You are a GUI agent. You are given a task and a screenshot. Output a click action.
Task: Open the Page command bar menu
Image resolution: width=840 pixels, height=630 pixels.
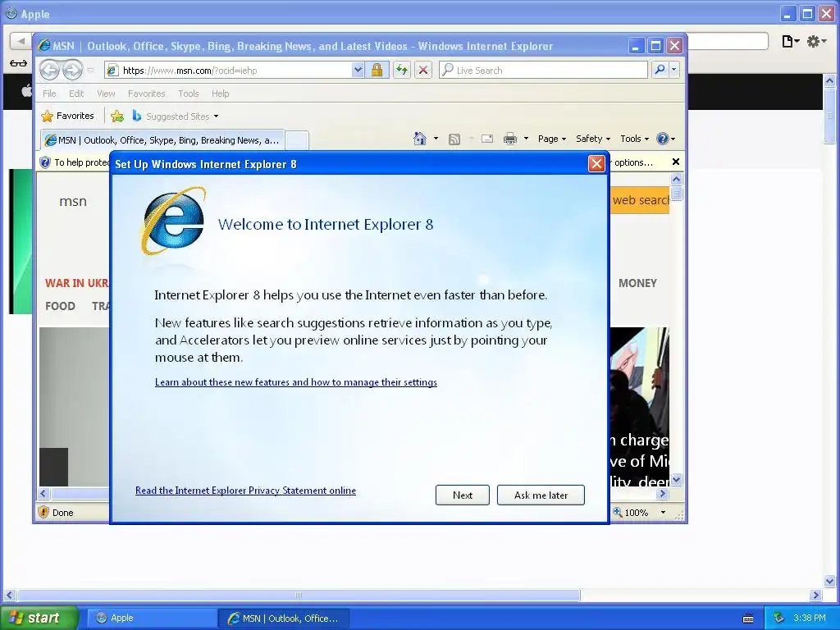point(552,139)
